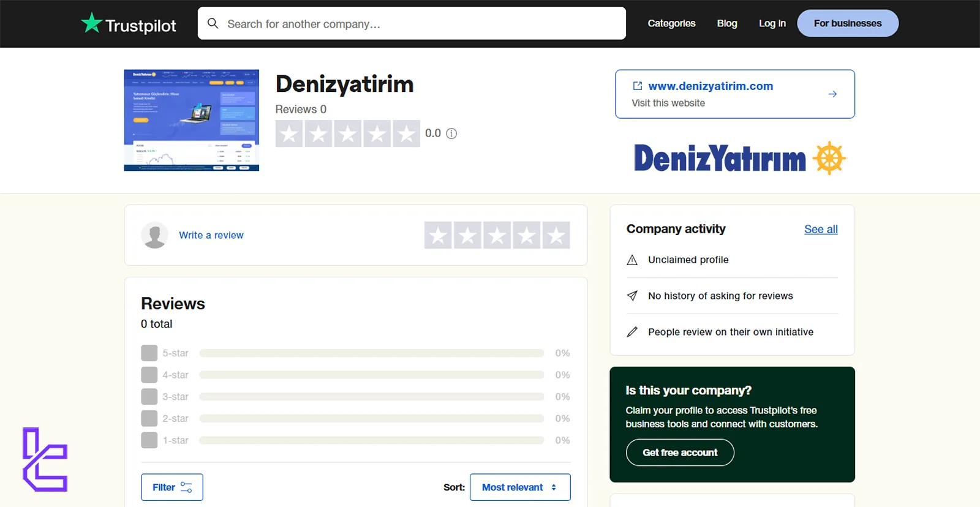Click the 0% value in the 2-star row
Viewport: 980px width, 507px height.
562,418
